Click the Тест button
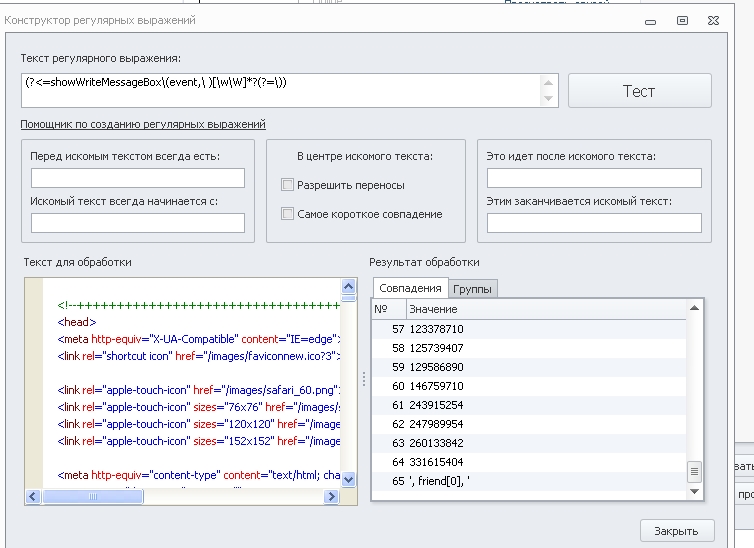754x548 pixels. pos(639,91)
